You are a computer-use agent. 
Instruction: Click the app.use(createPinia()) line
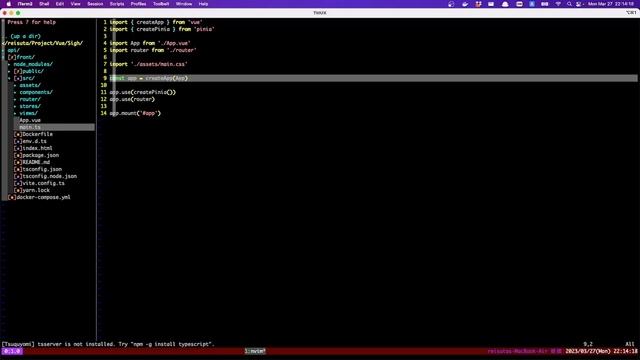pyautogui.click(x=142, y=92)
